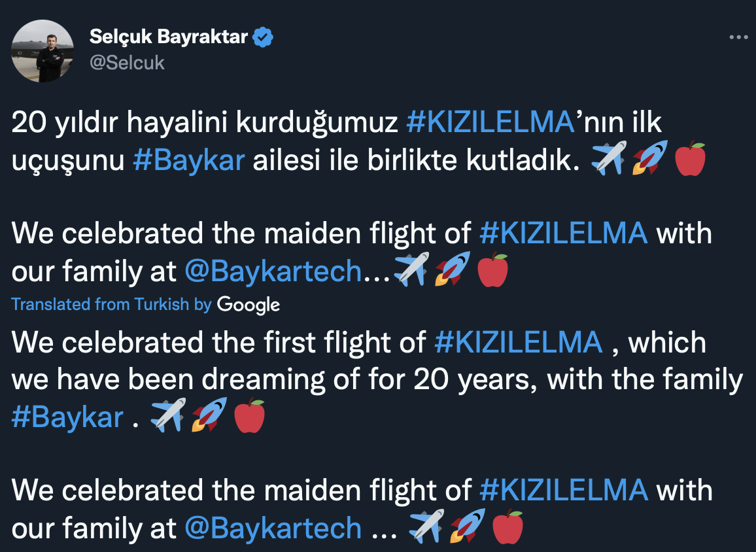Open the @Selcuk handle link

(127, 63)
